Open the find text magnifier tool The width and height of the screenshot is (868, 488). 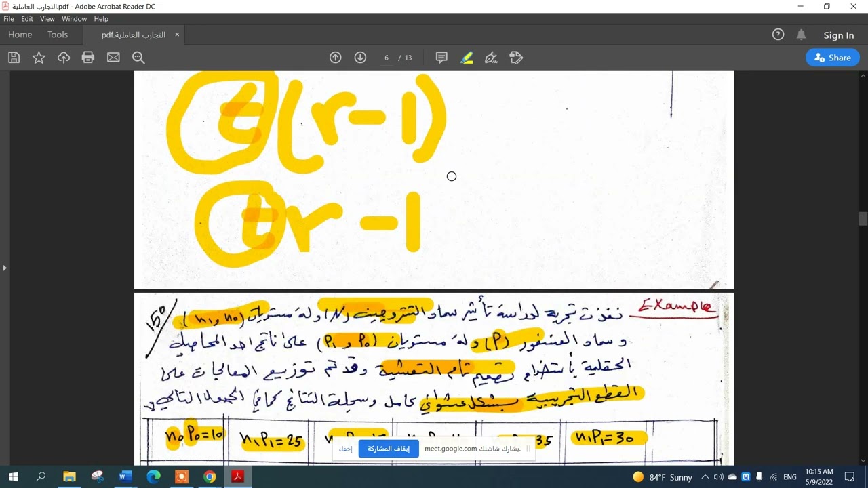[x=138, y=58]
